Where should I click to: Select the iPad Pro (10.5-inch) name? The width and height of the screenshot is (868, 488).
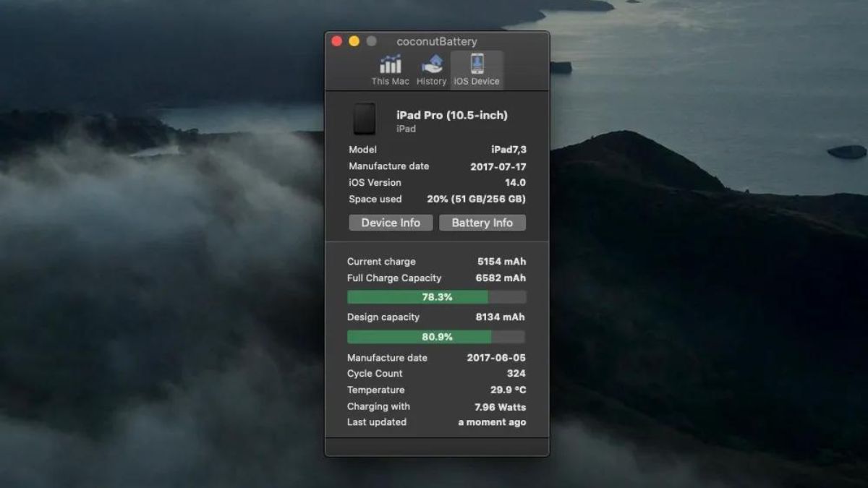tap(452, 115)
